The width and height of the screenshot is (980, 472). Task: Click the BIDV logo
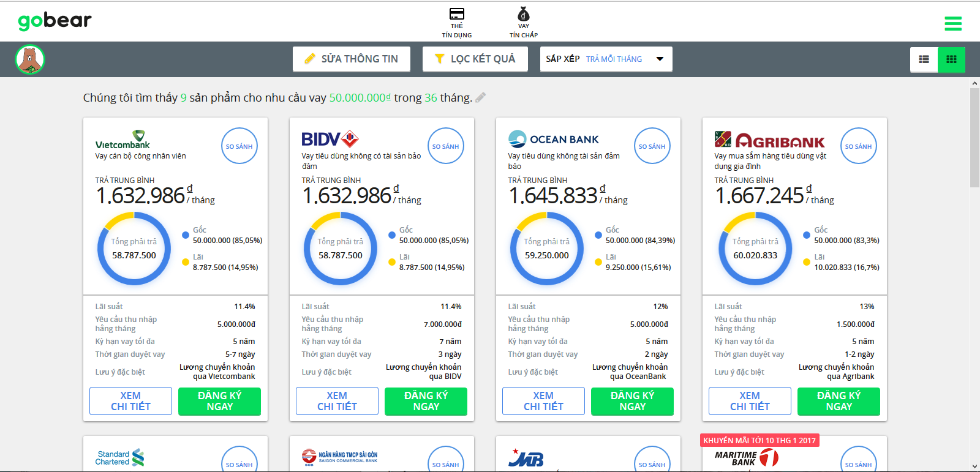[330, 140]
